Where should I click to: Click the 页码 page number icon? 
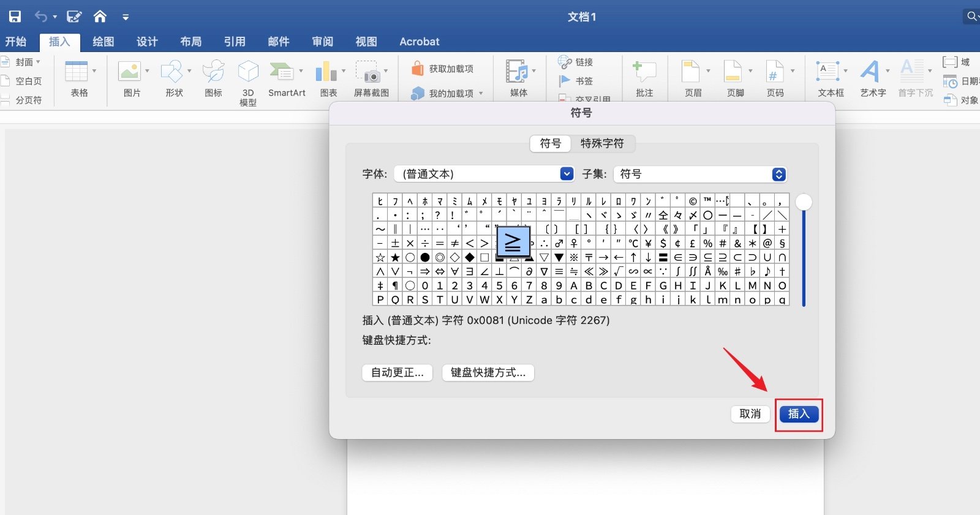coord(775,71)
